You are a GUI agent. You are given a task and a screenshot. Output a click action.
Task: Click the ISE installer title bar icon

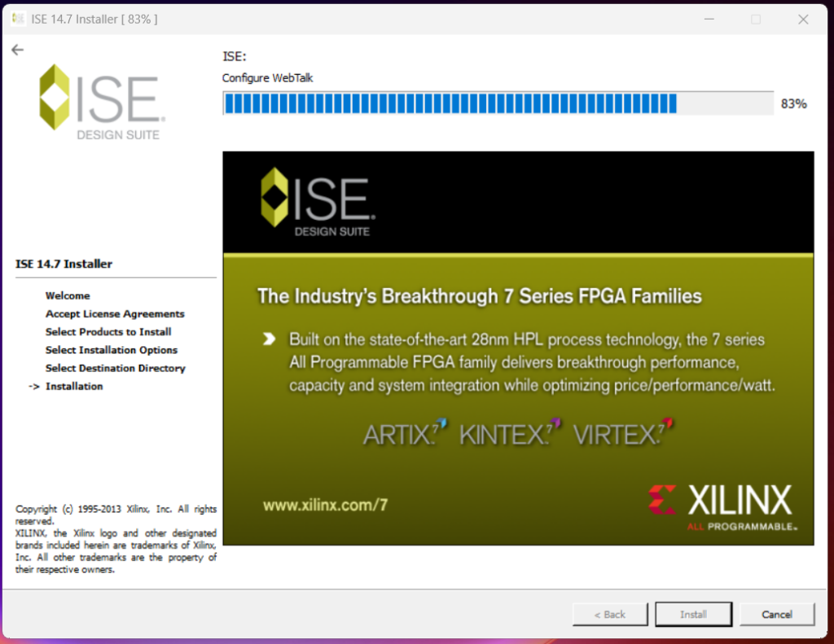coord(18,20)
